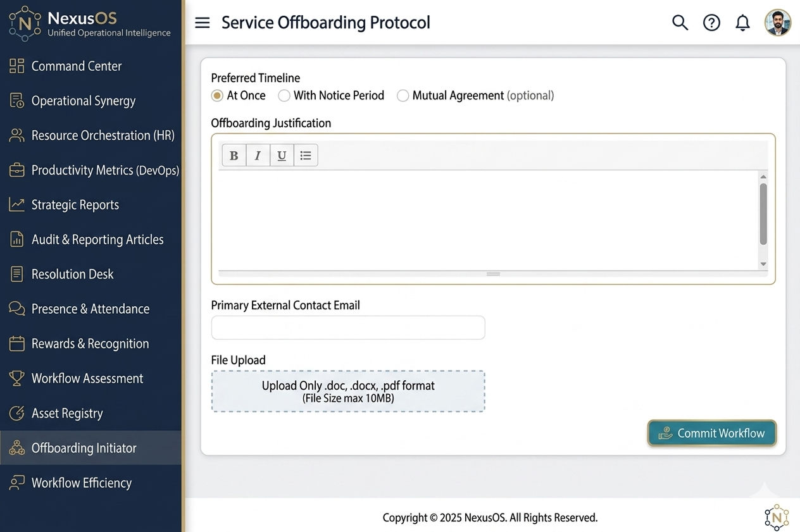Choose With Notice Period timeline
The width and height of the screenshot is (800, 532).
pyautogui.click(x=284, y=96)
